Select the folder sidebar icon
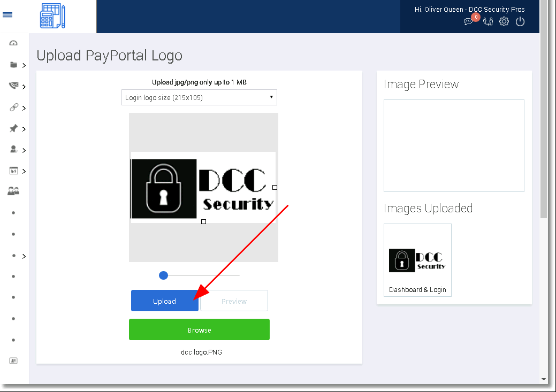The width and height of the screenshot is (556, 392). click(x=13, y=65)
